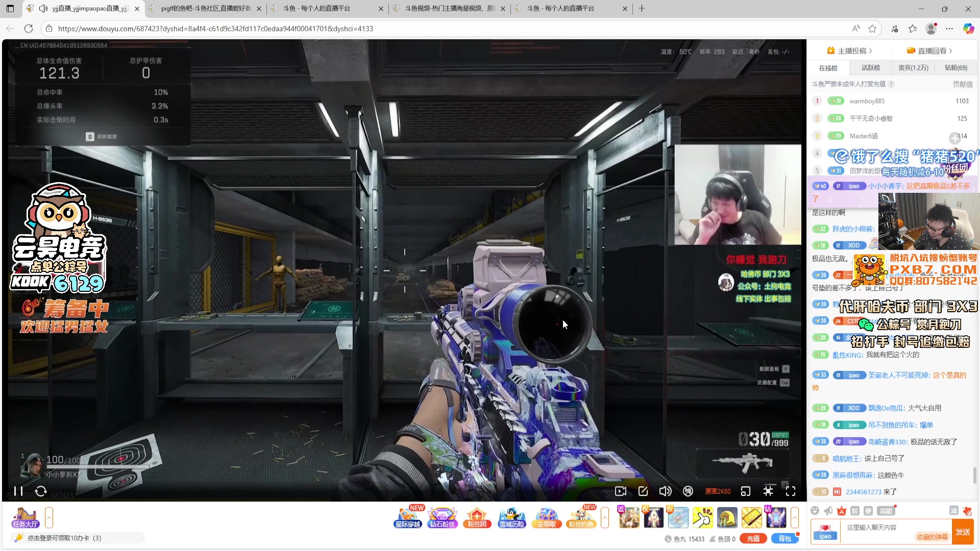980x551 pixels.
Task: Click user warmboy885 in ranking
Action: (x=867, y=101)
